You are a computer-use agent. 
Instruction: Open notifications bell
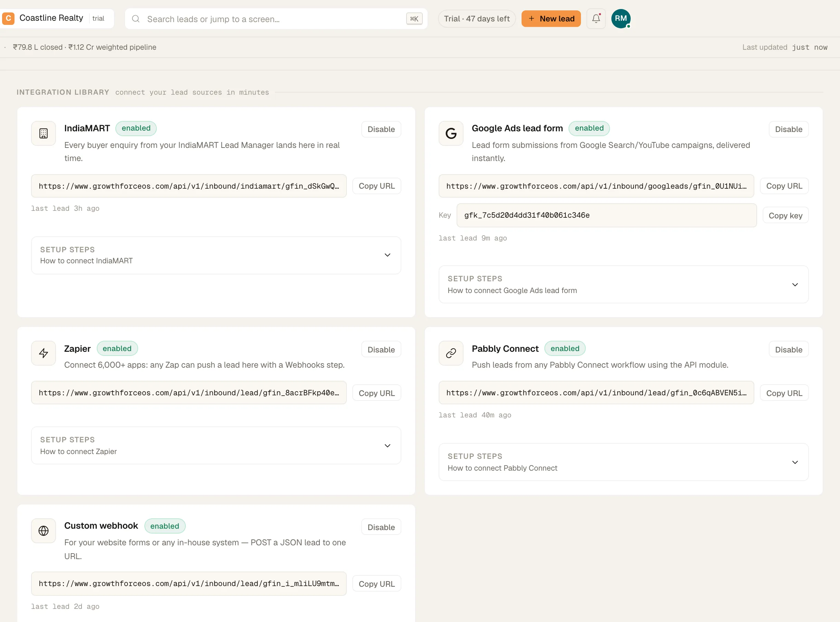596,18
